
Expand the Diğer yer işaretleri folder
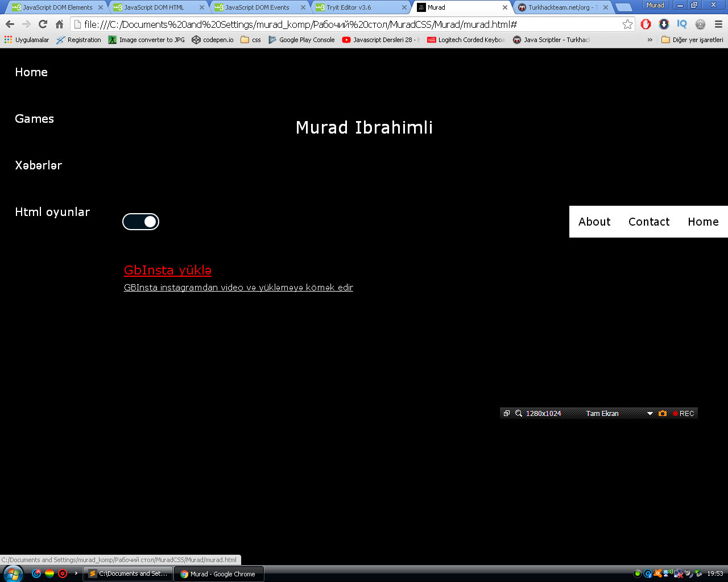(692, 40)
